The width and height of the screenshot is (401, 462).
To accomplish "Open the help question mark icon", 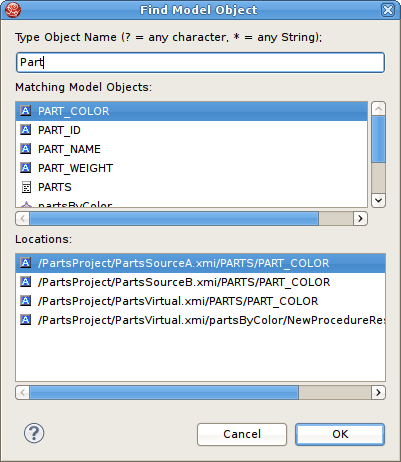I will (34, 433).
